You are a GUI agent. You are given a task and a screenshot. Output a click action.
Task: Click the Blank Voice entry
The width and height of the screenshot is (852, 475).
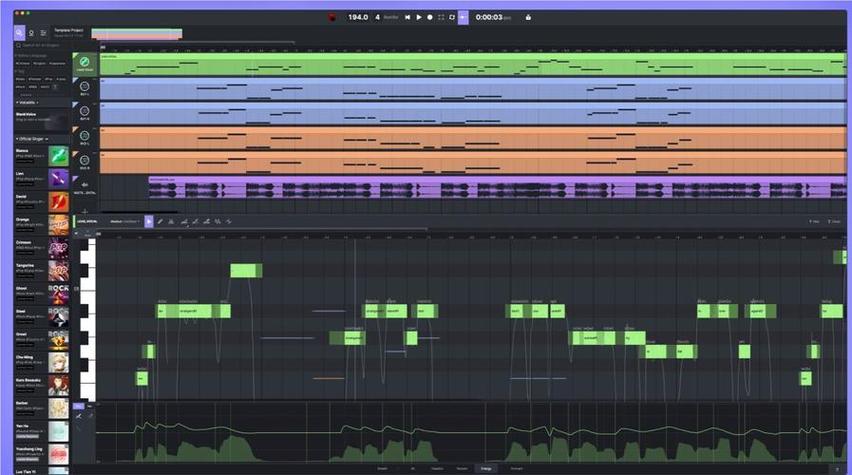tap(42, 121)
